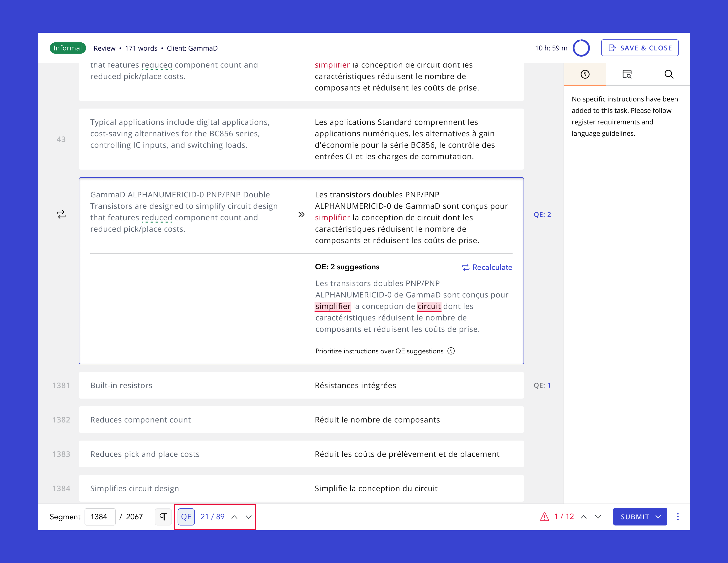Click 'Reduces component count' source text
Viewport: 728px width, 563px height.
(x=140, y=420)
